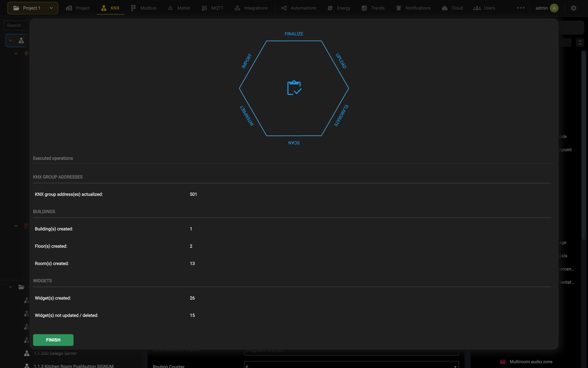Expand the folder tree node arrow
This screenshot has height=368, width=588.
(x=10, y=287)
